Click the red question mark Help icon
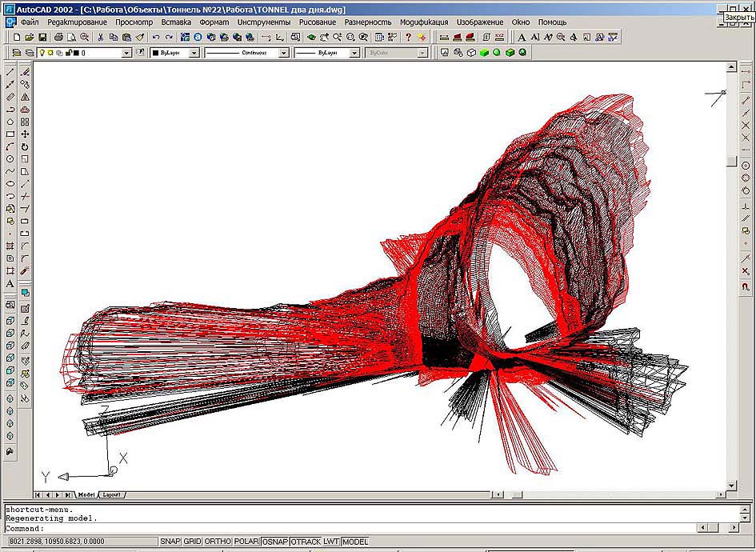 [408, 37]
